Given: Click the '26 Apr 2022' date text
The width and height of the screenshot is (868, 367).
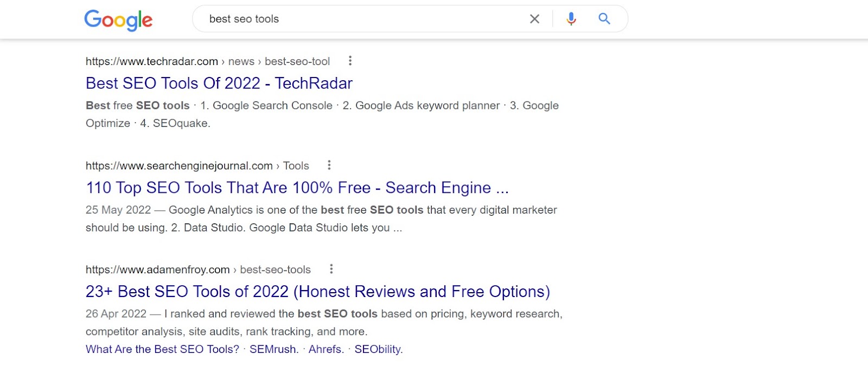Looking at the screenshot, I should 116,314.
